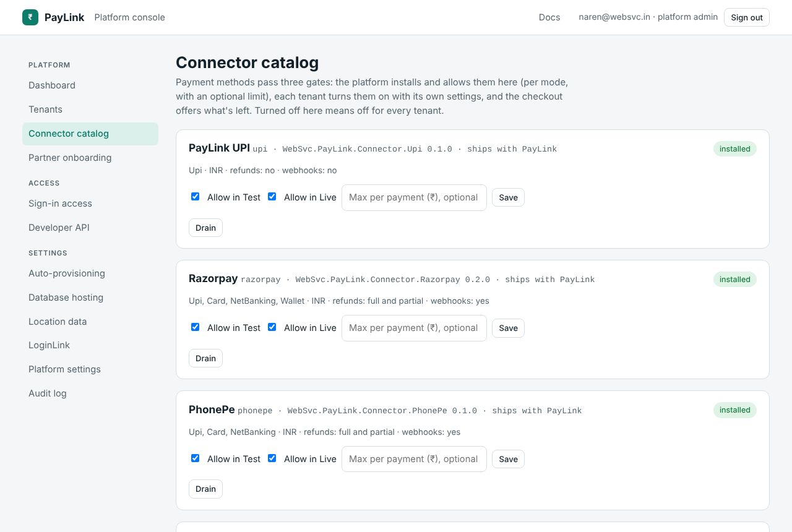The image size is (792, 532).
Task: Open Location data settings
Action: pyautogui.click(x=90, y=322)
